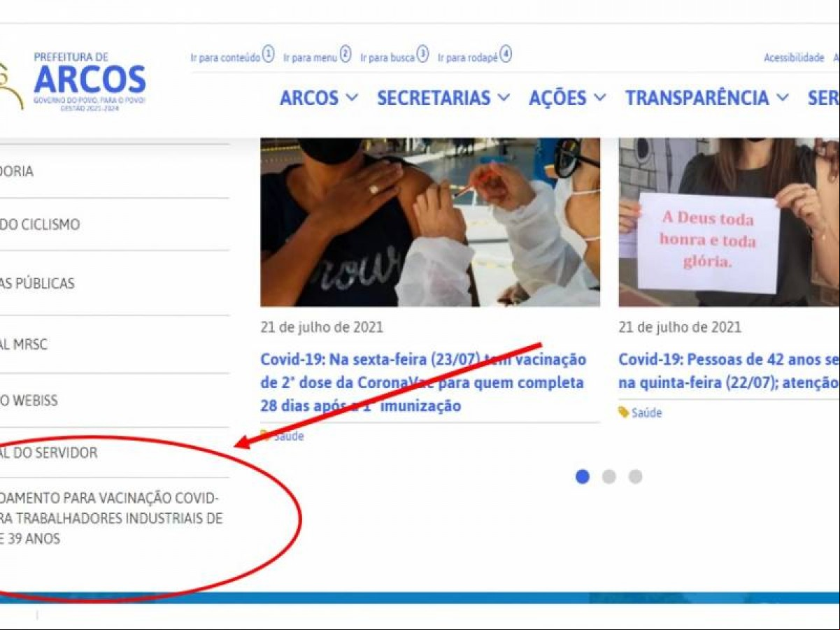Expand the TRANSPARÊNCIA menu
The width and height of the screenshot is (840, 630).
[x=707, y=98]
